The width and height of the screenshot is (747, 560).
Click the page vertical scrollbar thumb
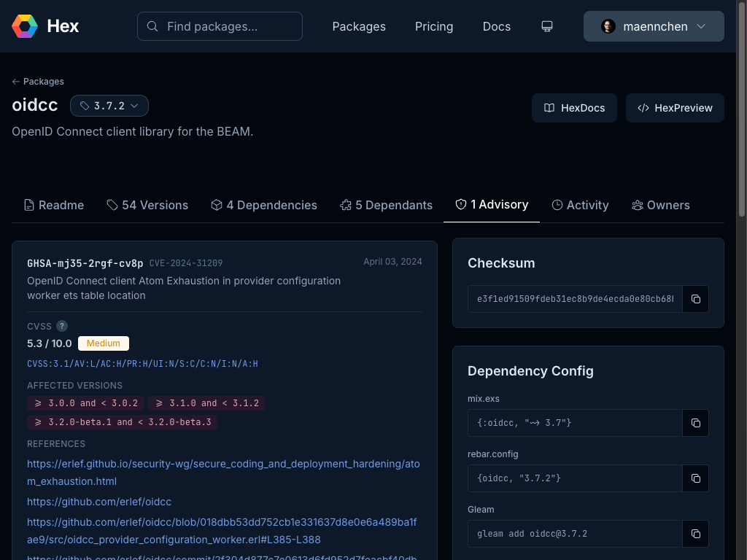point(741,109)
